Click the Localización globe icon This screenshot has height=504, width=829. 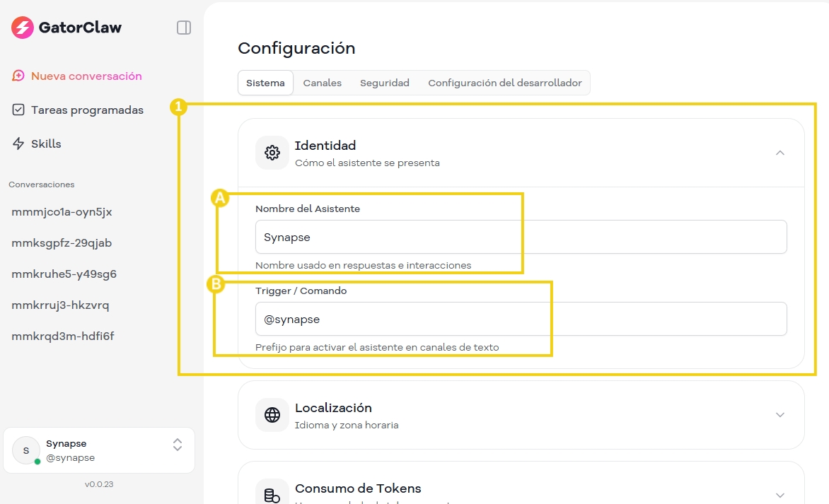pyautogui.click(x=272, y=415)
